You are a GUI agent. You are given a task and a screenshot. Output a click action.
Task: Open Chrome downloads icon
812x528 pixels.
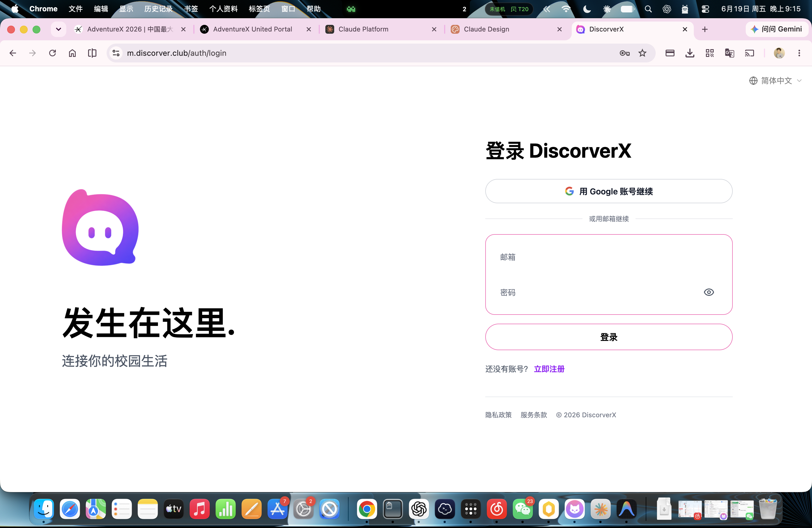tap(690, 53)
